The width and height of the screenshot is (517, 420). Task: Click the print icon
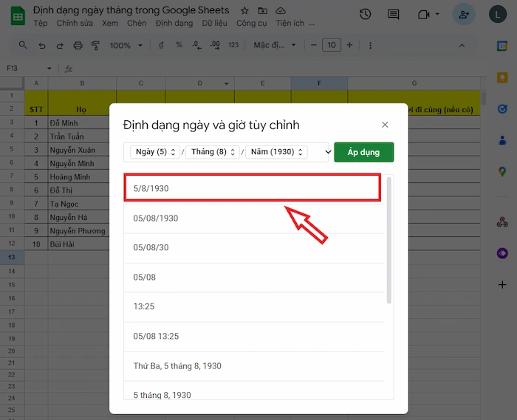(78, 46)
